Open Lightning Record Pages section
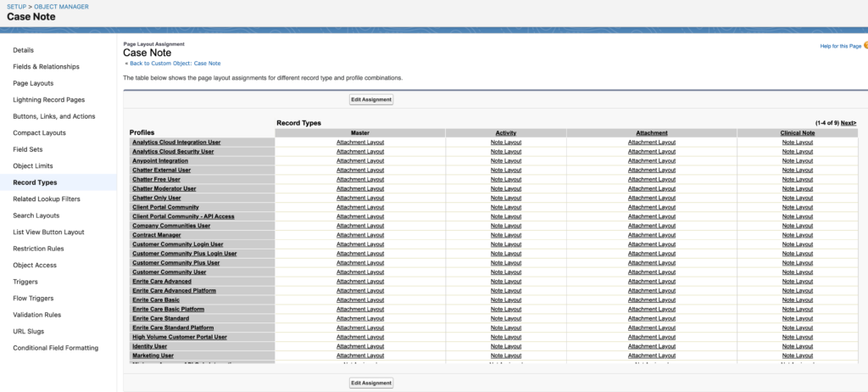 (48, 99)
